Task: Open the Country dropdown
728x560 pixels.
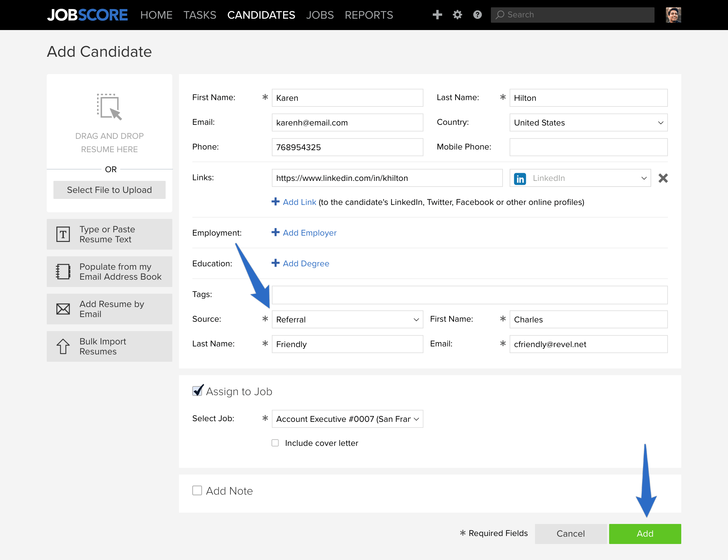Action: 588,122
